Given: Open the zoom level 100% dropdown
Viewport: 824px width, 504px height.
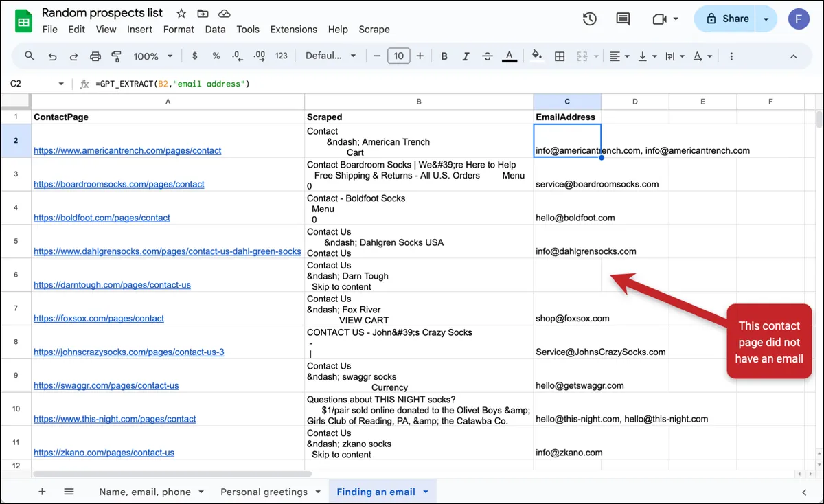Looking at the screenshot, I should pyautogui.click(x=152, y=56).
